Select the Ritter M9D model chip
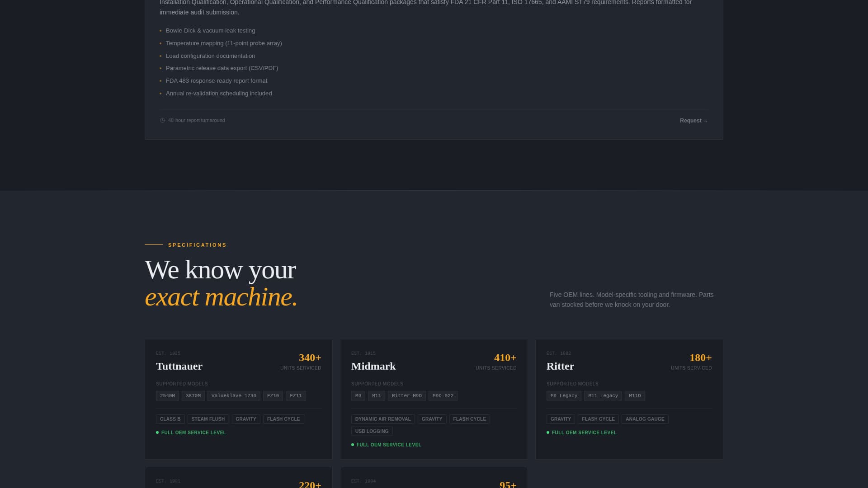 click(x=406, y=395)
